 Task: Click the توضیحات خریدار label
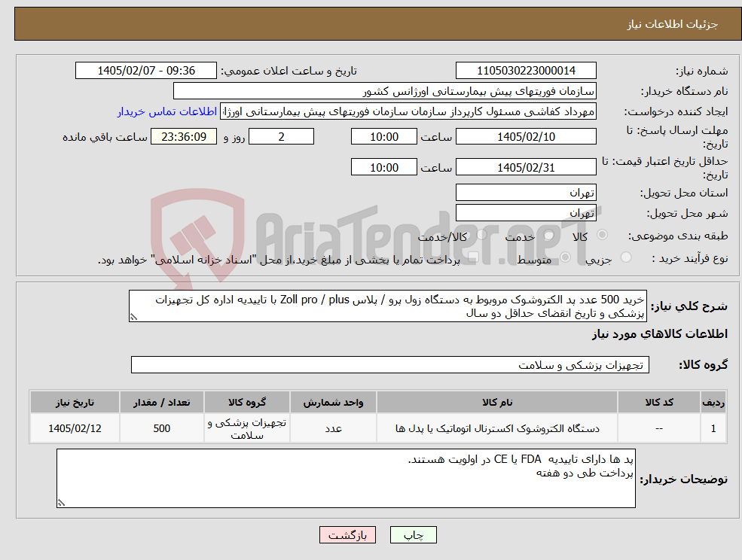click(x=684, y=479)
